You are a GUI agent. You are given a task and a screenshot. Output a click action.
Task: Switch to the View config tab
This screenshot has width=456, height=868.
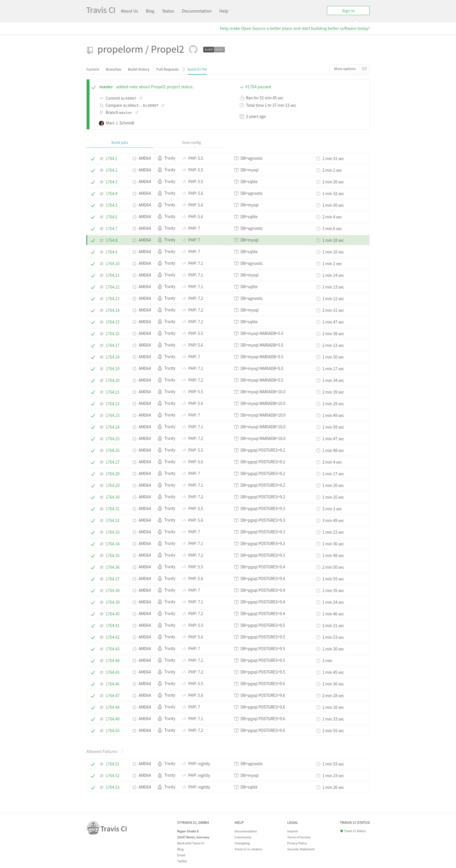click(191, 142)
